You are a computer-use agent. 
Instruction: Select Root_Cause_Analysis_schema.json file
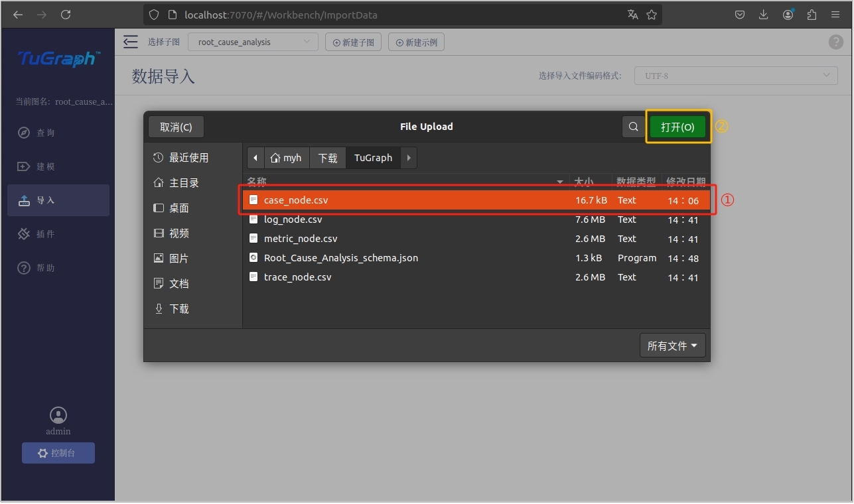click(340, 258)
